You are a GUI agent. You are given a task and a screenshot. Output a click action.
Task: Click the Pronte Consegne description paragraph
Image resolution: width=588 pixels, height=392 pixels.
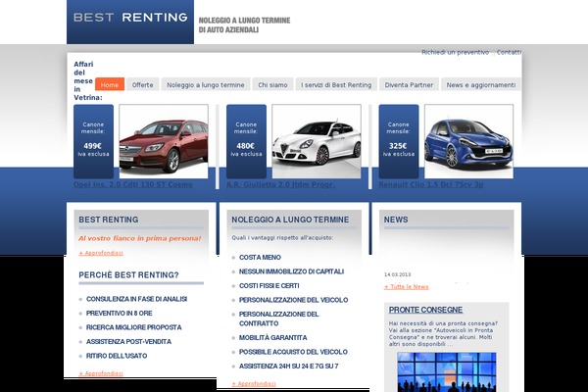(x=443, y=333)
